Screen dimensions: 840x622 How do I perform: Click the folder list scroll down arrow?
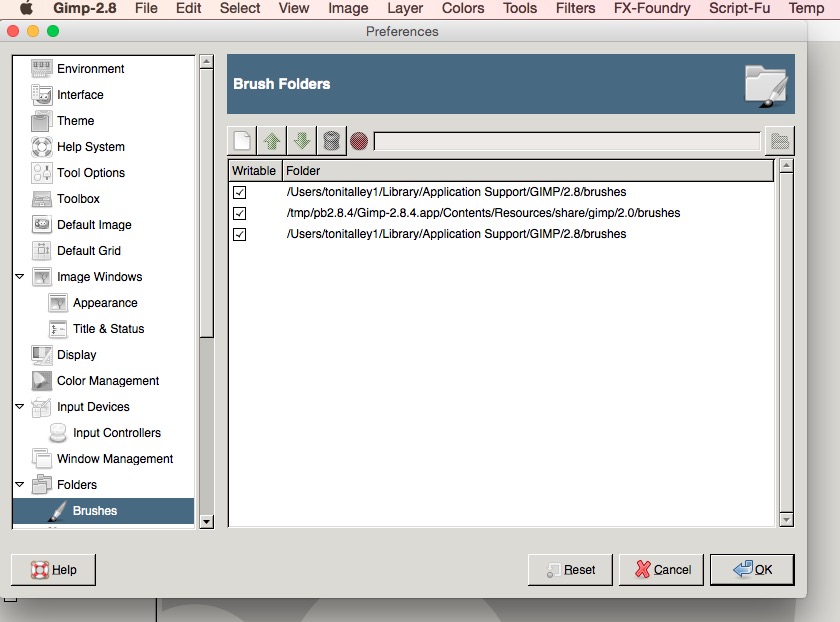pyautogui.click(x=786, y=519)
